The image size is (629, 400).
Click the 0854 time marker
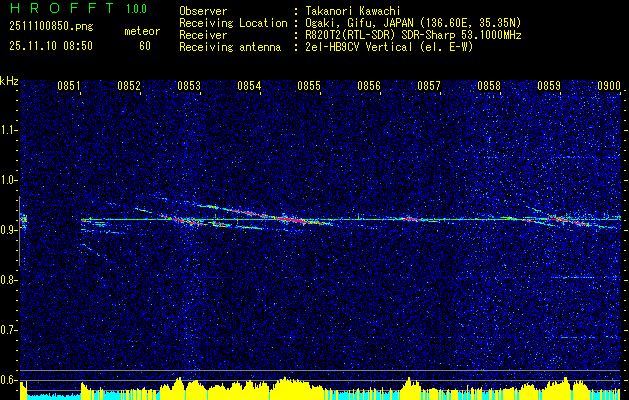pos(249,86)
